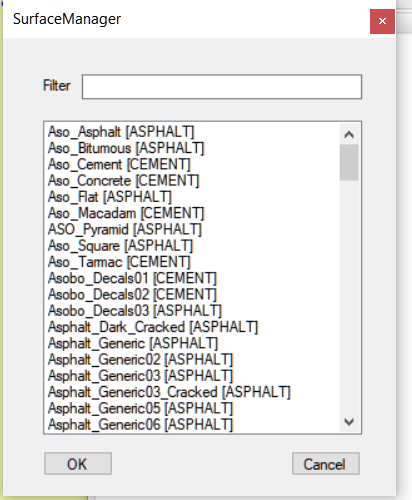The height and width of the screenshot is (500, 412).
Task: Select Asobo_Decals02 [CEMENT] surface
Action: point(132,295)
